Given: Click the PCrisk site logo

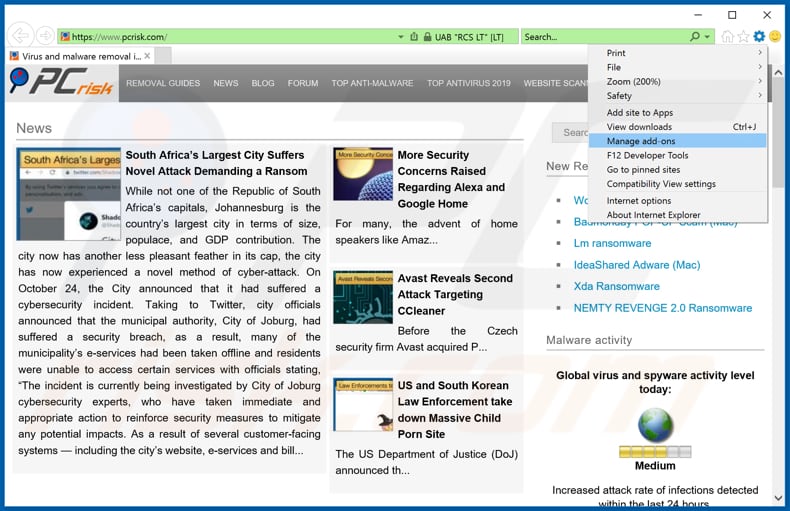Looking at the screenshot, I should pyautogui.click(x=62, y=82).
